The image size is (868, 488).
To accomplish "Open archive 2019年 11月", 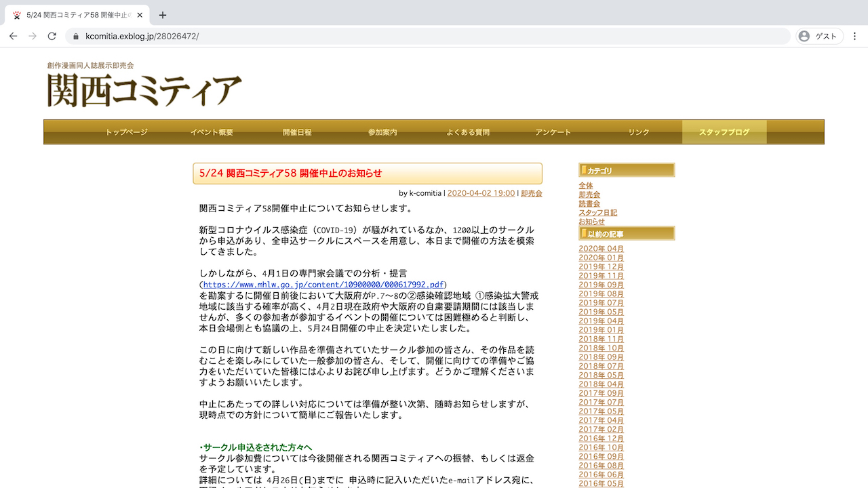I will pos(601,276).
